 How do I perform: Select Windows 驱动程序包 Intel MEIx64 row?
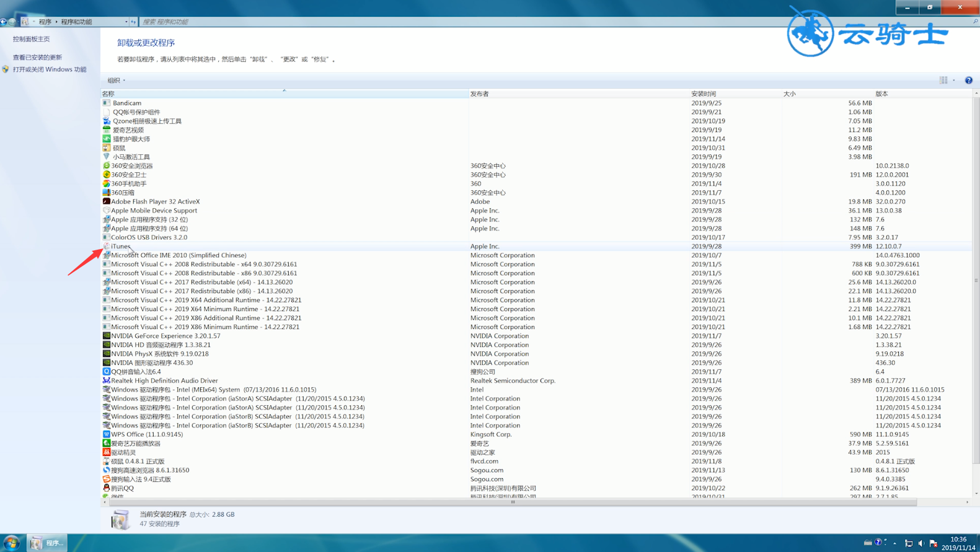(537, 390)
